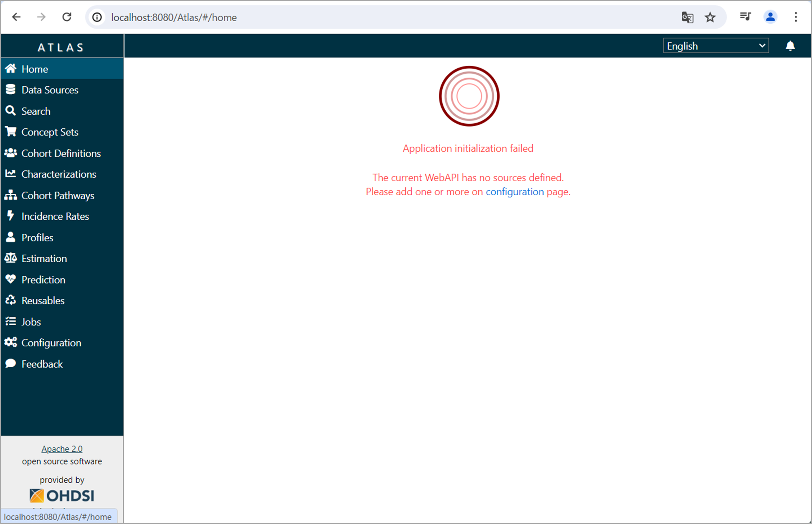Click the OHDSI logo

pos(62,496)
